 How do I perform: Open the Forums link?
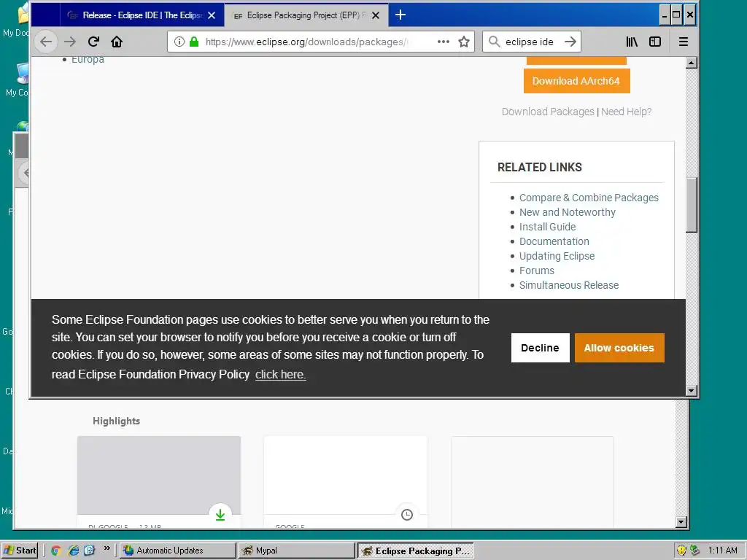coord(537,271)
